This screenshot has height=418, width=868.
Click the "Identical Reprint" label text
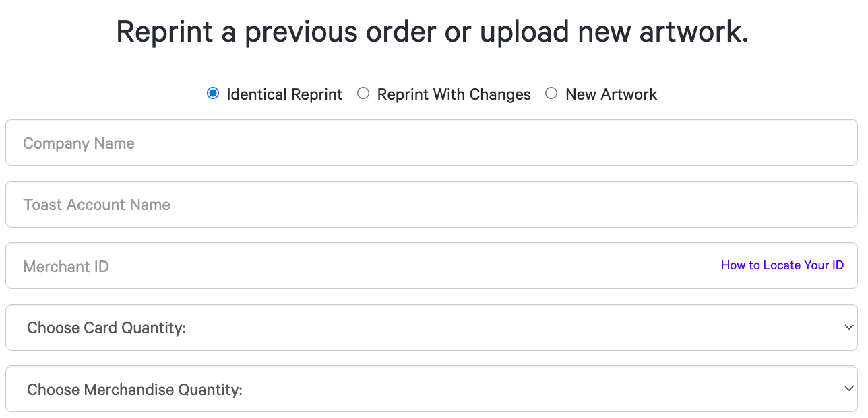coord(284,94)
